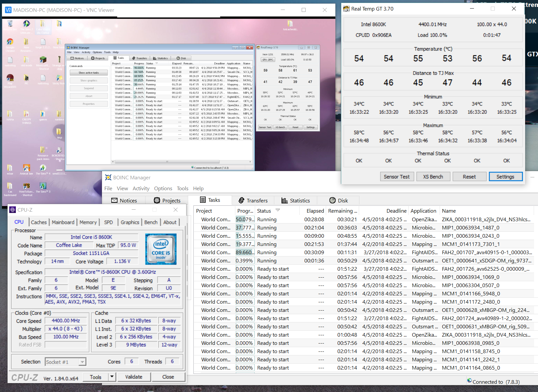
Task: Open the Options menu in large BOINC Manager
Action: [163, 188]
